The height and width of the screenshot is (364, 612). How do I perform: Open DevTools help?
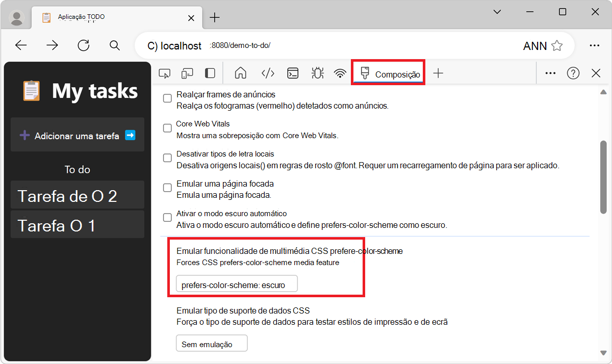pos(573,73)
